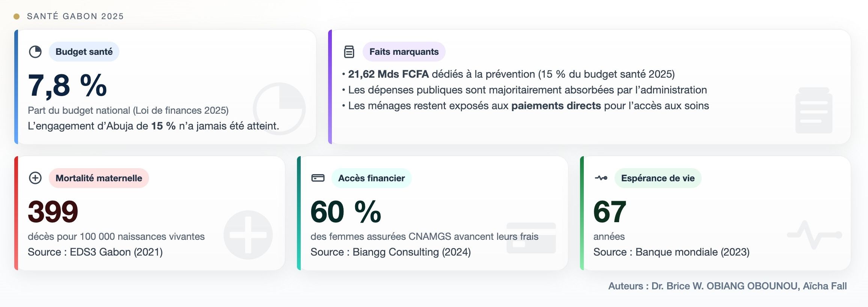Select the Espérance de vie badge
868x307 pixels.
(x=658, y=178)
